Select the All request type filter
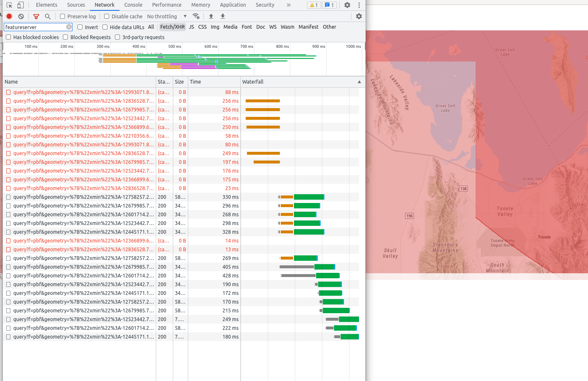 (x=151, y=27)
